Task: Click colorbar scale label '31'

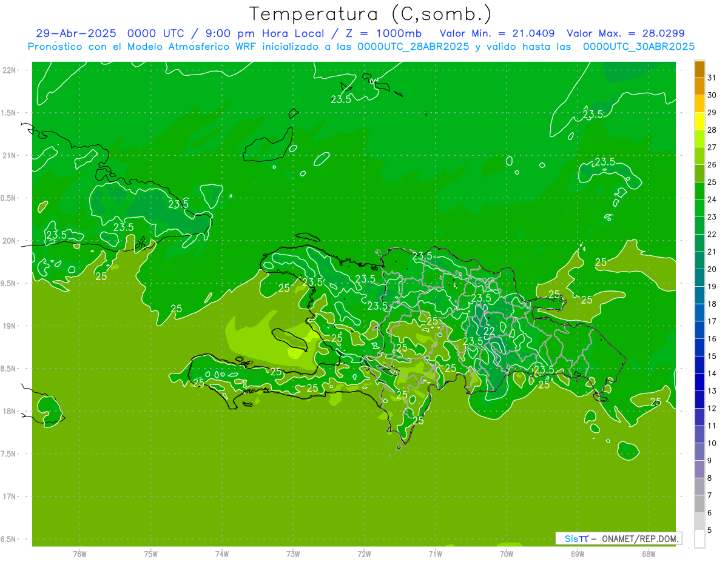Action: click(x=712, y=78)
